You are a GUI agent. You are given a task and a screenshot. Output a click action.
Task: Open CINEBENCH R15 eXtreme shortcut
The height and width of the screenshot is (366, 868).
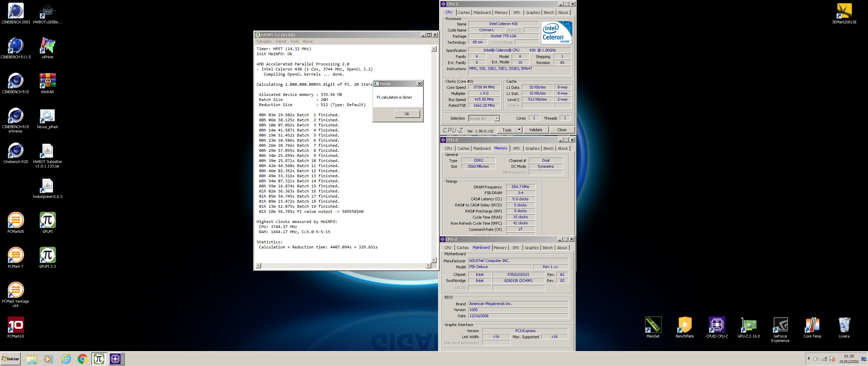pos(16,120)
